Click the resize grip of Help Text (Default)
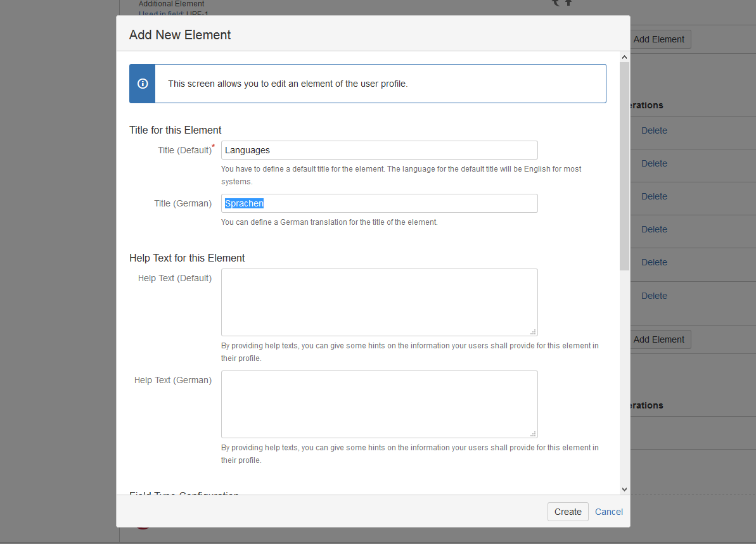756x544 pixels. point(534,331)
